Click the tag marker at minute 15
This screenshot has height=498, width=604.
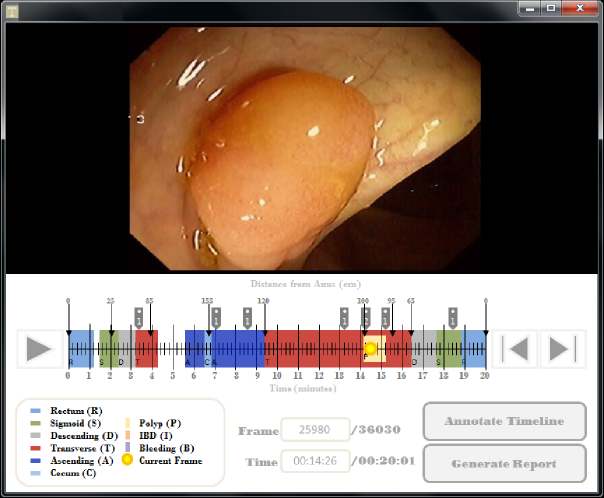(x=385, y=318)
